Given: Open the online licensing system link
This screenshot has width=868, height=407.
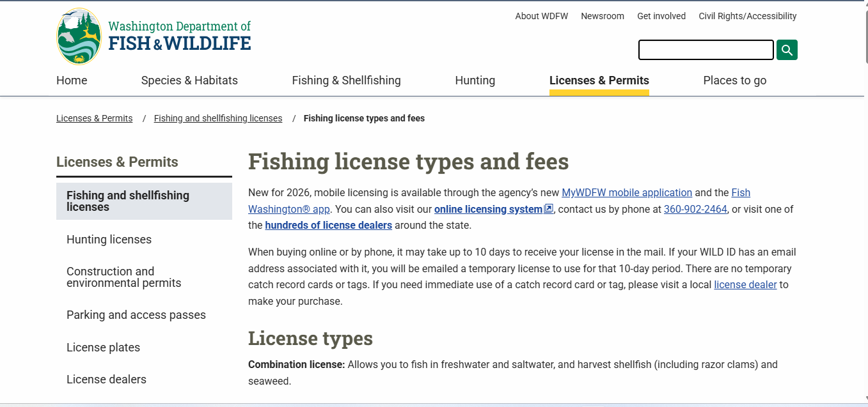Looking at the screenshot, I should (x=488, y=209).
